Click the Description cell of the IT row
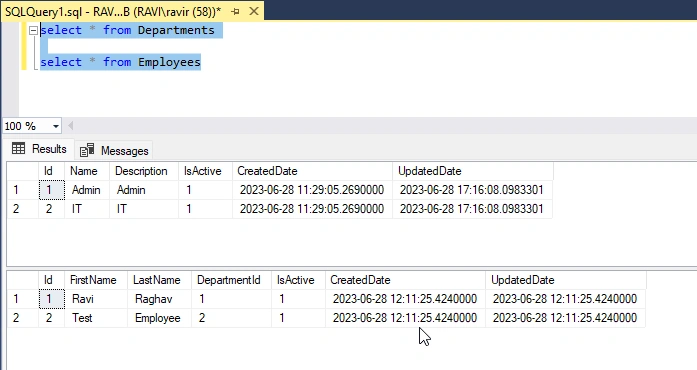 (144, 209)
